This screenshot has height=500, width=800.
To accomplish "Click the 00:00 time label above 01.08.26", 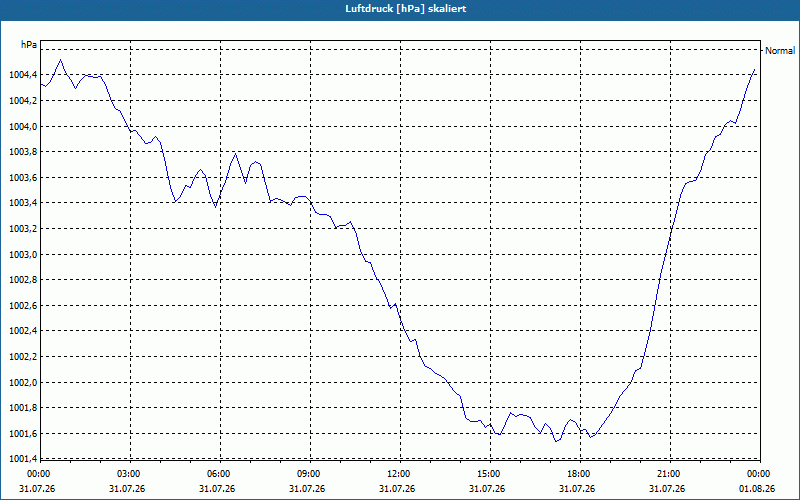I will click(x=759, y=474).
